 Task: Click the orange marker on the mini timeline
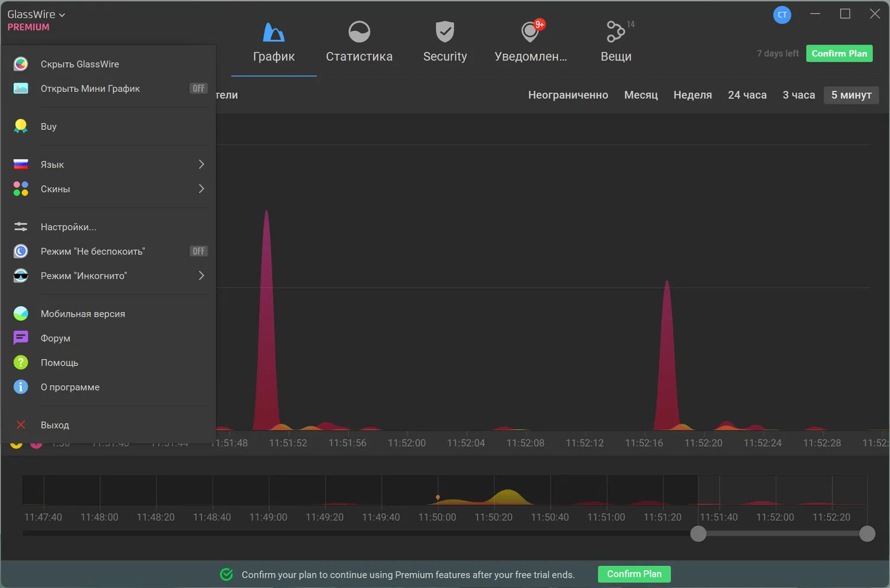pyautogui.click(x=438, y=497)
